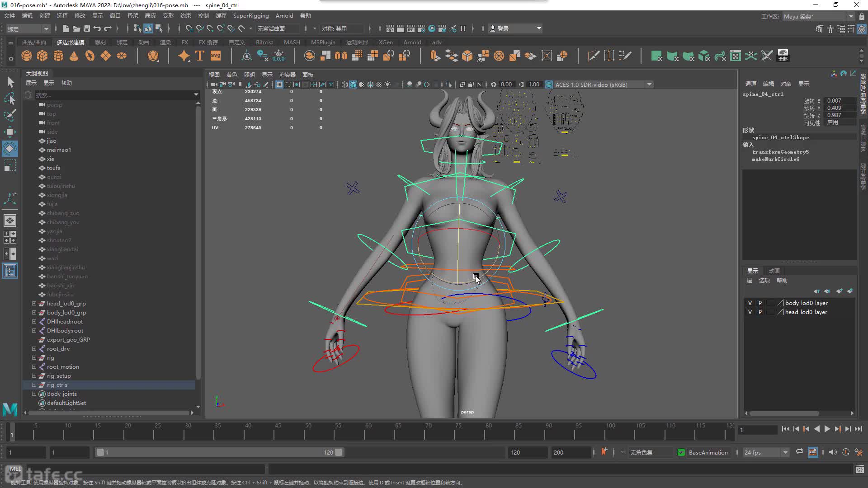Image resolution: width=868 pixels, height=488 pixels.
Task: Select the Move tool in toolbox
Action: (x=9, y=132)
